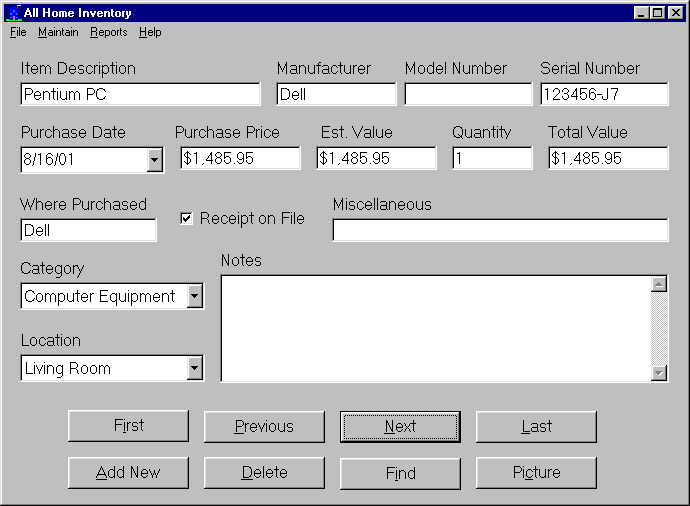This screenshot has width=690, height=506.
Task: Open the File menu
Action: point(18,32)
